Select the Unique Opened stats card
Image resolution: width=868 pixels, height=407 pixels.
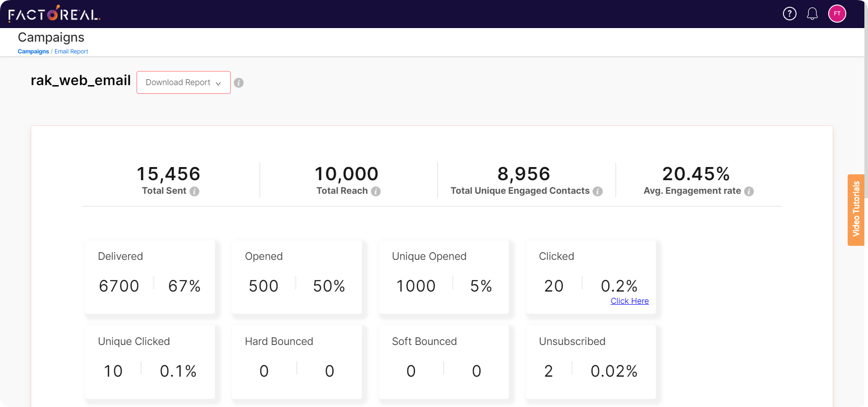[444, 277]
